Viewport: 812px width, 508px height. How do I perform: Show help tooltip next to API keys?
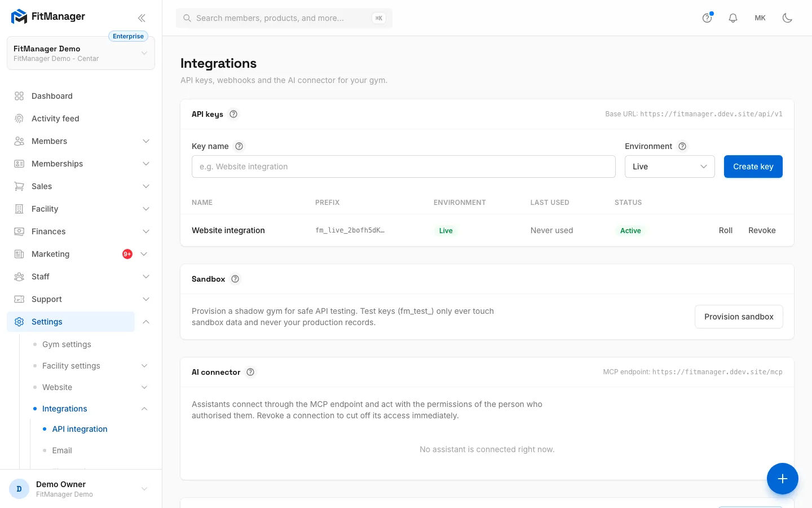click(x=233, y=114)
